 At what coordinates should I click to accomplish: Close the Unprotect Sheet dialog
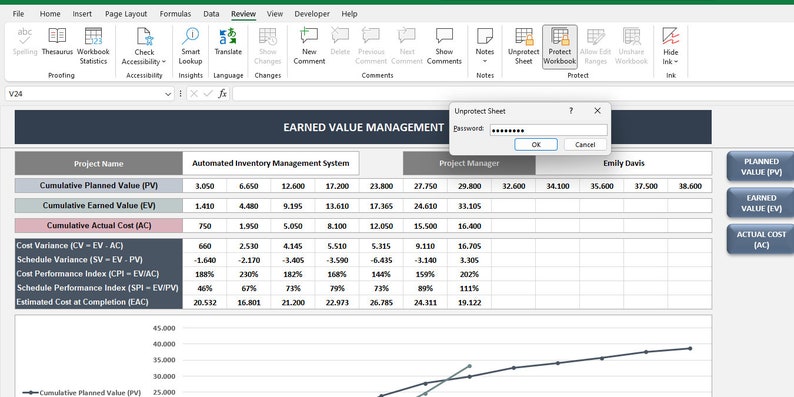(597, 111)
